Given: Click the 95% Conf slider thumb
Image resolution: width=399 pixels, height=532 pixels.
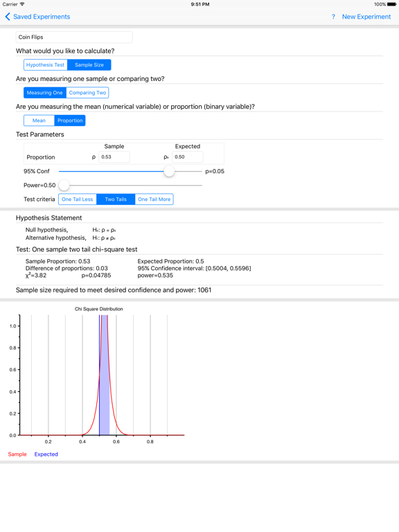Looking at the screenshot, I should tap(169, 171).
